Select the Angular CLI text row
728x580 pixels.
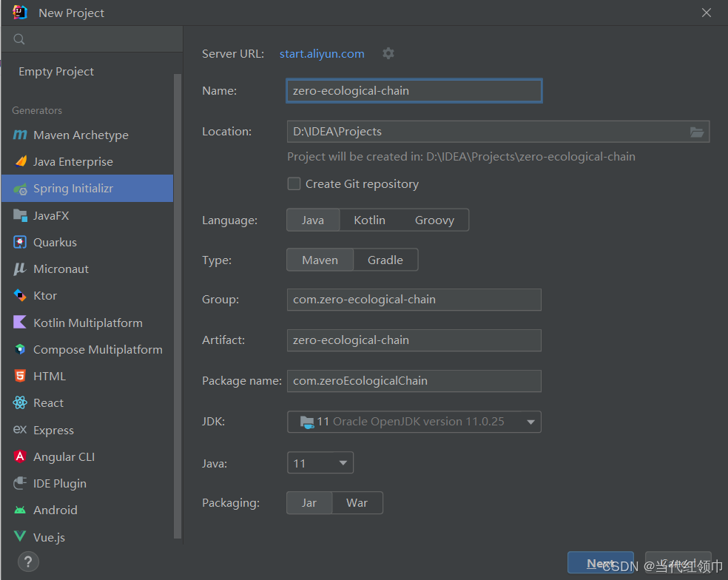[x=87, y=457]
